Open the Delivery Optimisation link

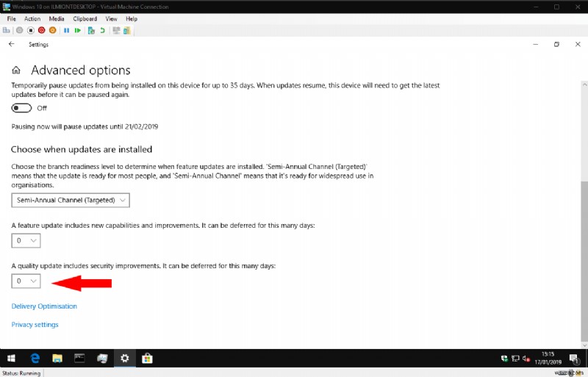tap(44, 306)
